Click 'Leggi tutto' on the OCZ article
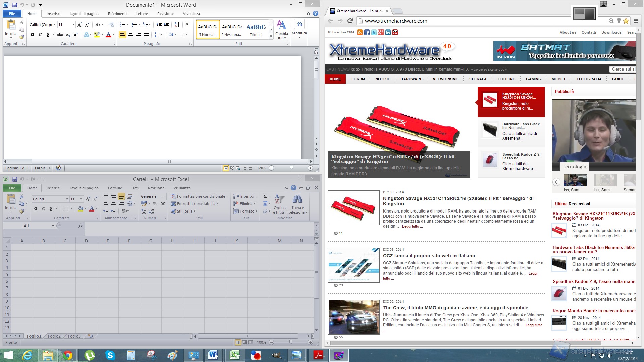 [533, 274]
